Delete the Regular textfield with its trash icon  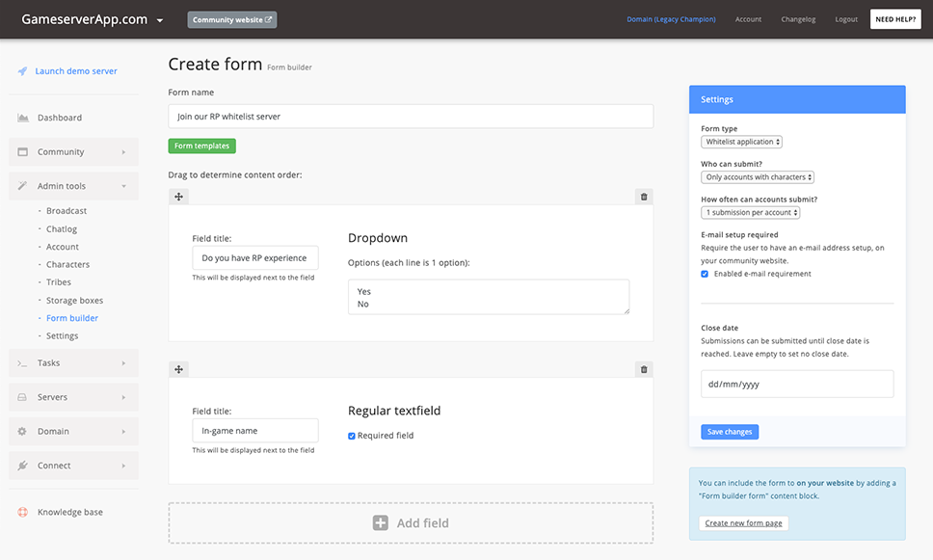[644, 369]
